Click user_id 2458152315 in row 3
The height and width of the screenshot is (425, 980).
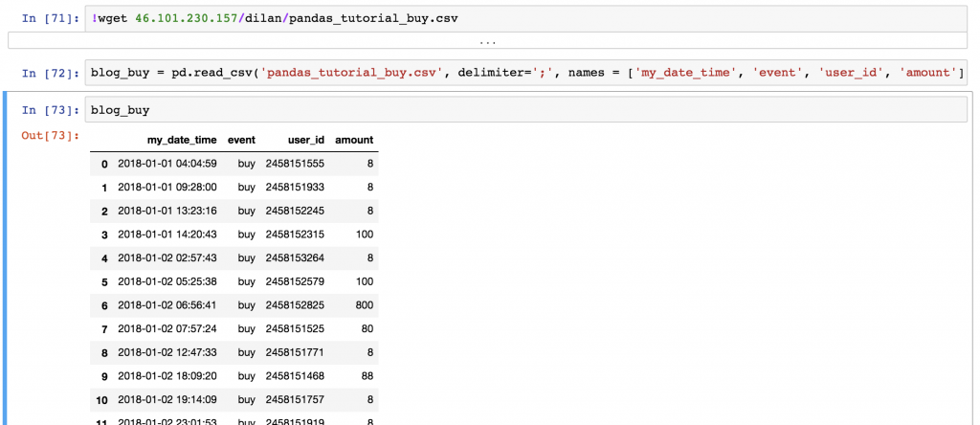coord(295,234)
